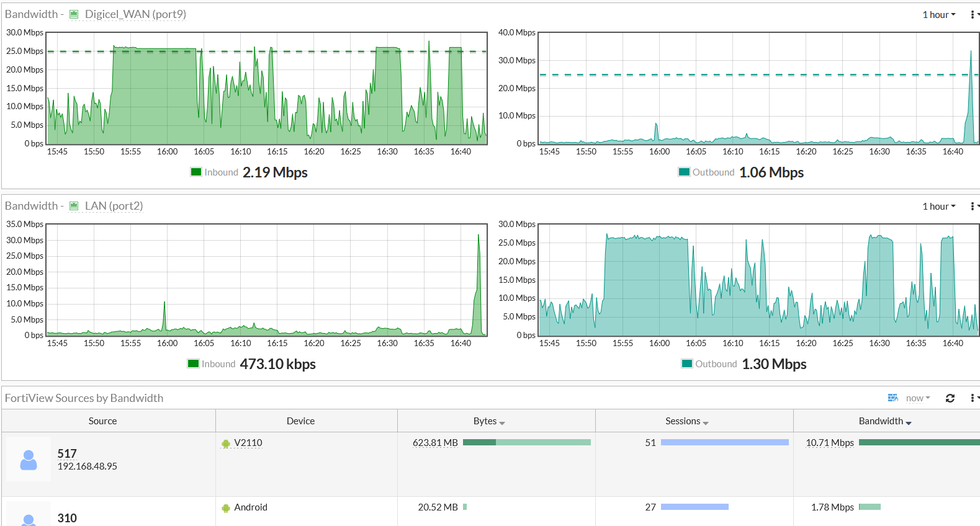The height and width of the screenshot is (526, 980).
Task: Click the user avatar for source 310
Action: pos(29,515)
